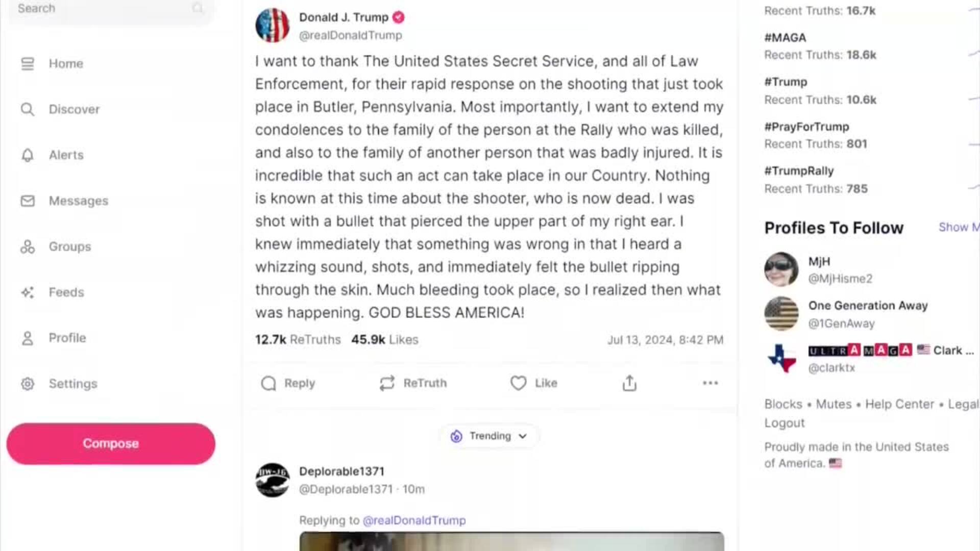Image resolution: width=980 pixels, height=551 pixels.
Task: Click the Reply speech bubble icon
Action: [x=268, y=383]
